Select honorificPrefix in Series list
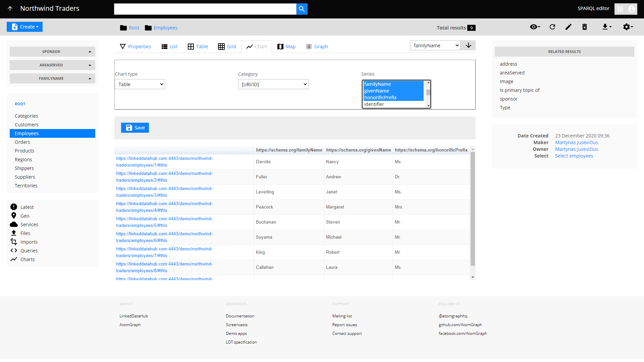Image resolution: width=644 pixels, height=362 pixels. click(x=393, y=98)
